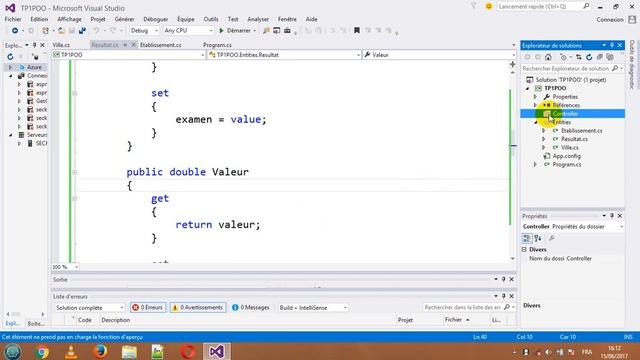640x360 pixels.
Task: Click the categorized view icon in Properties panel
Action: click(x=527, y=238)
